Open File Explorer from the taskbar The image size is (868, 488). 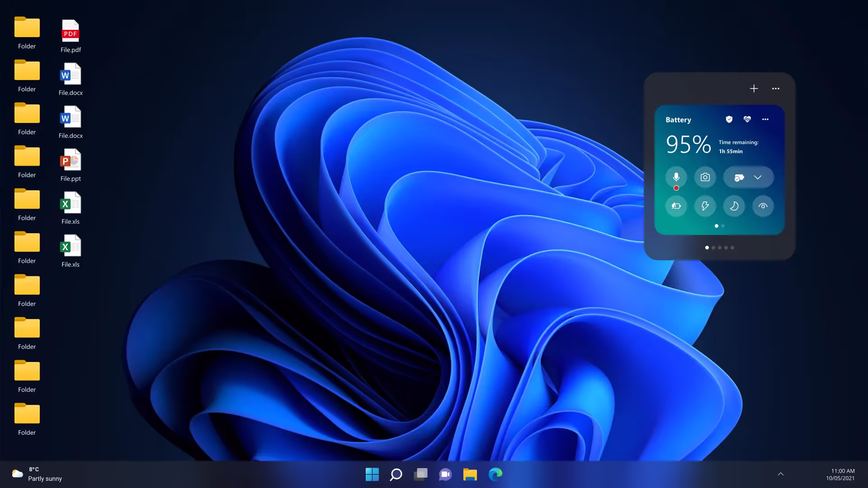[x=470, y=474]
